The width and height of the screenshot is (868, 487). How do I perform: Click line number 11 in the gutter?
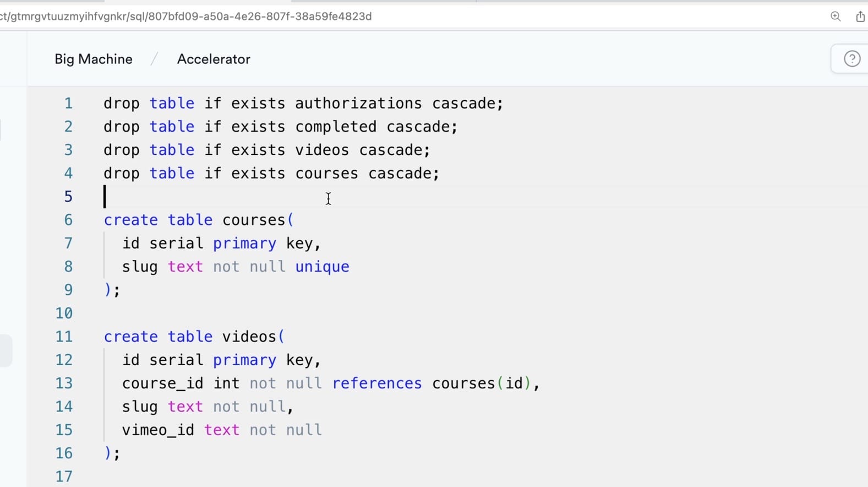point(64,337)
